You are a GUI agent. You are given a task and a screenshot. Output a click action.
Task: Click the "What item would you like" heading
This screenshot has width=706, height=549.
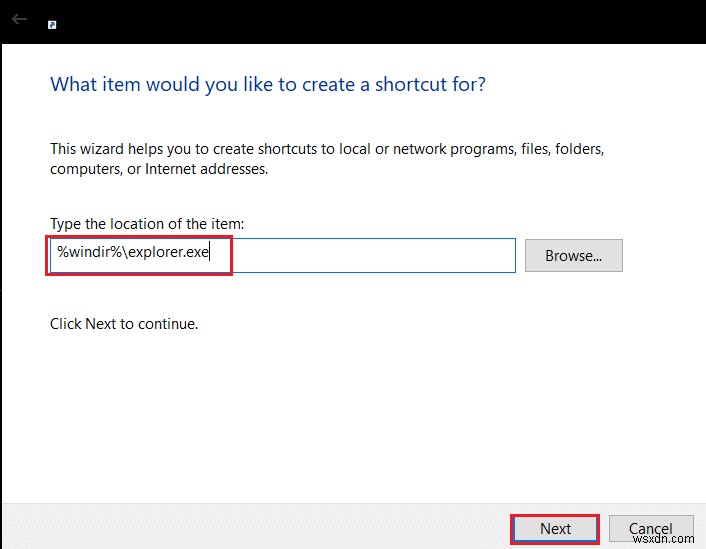[267, 84]
